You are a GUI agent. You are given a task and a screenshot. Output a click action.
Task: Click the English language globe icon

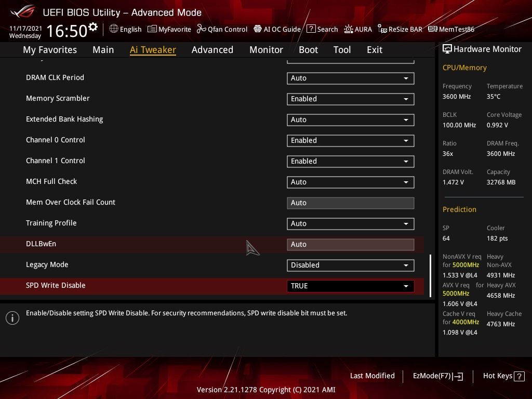click(x=114, y=29)
